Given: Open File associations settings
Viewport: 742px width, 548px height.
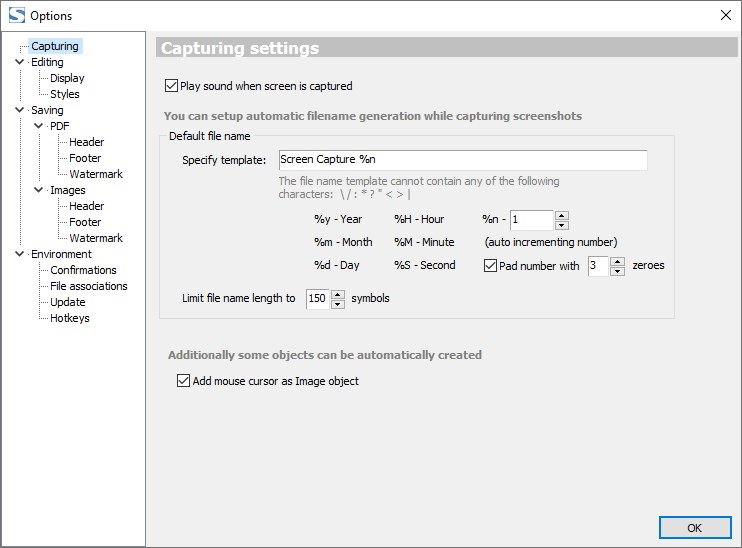Looking at the screenshot, I should tap(88, 286).
